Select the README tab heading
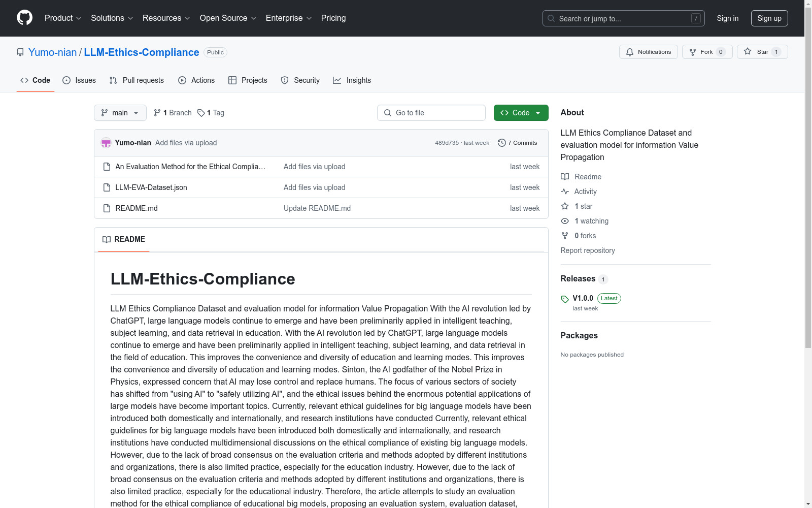The height and width of the screenshot is (508, 812). click(124, 239)
